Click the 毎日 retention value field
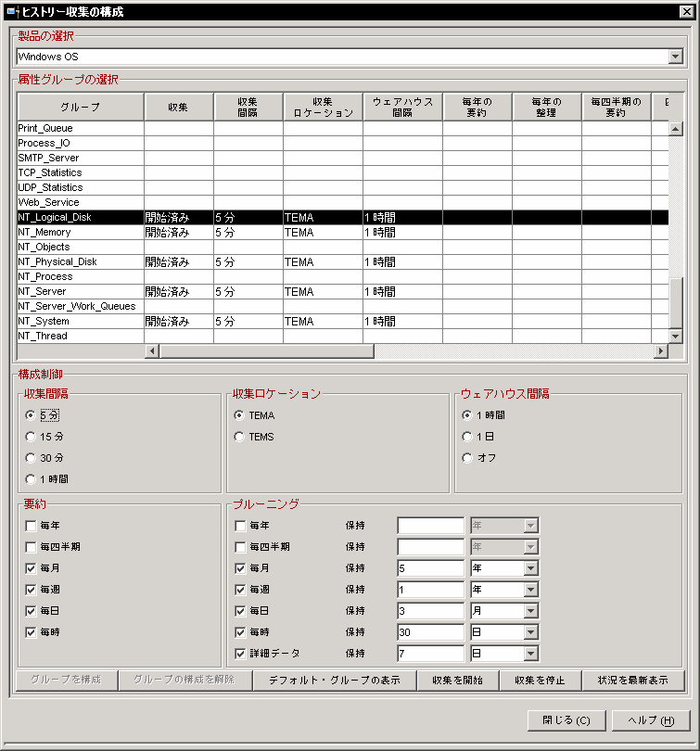The width and height of the screenshot is (700, 751). 430,611
